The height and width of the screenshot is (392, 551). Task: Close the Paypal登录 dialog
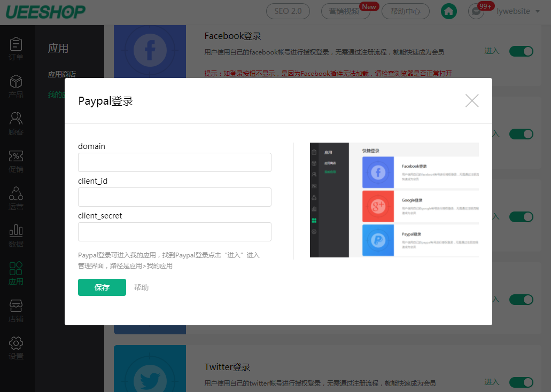472,101
